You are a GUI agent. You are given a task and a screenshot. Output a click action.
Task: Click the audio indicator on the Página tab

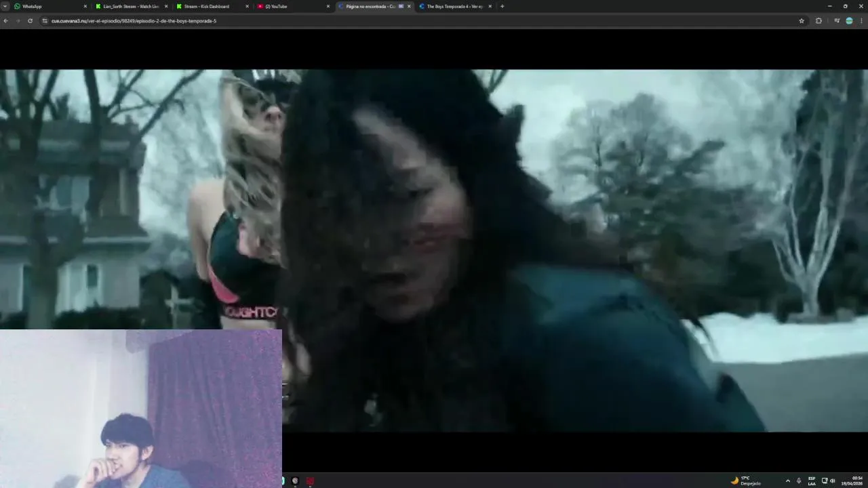coord(401,6)
